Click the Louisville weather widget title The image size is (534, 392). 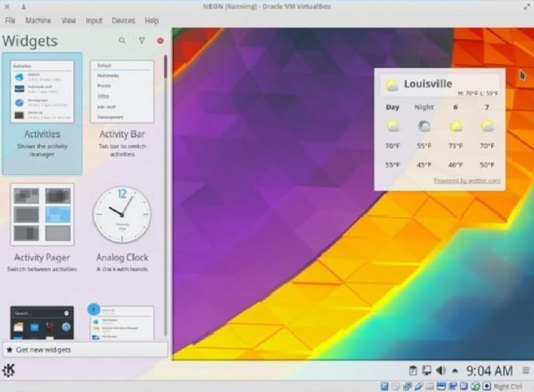(428, 84)
